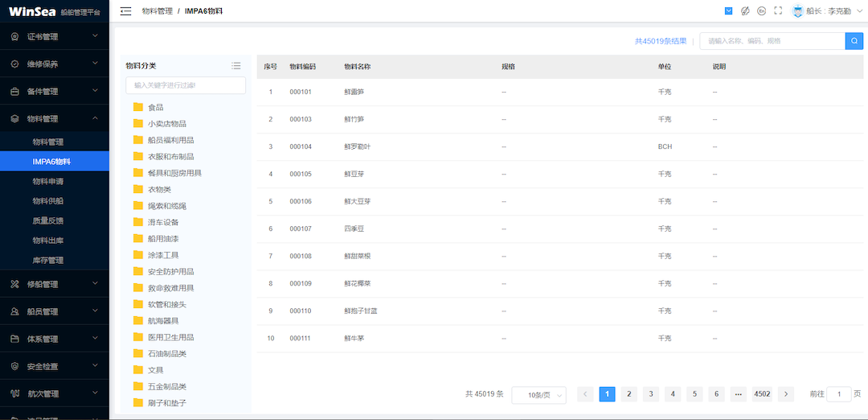Click the 前往 page number input

click(x=838, y=394)
